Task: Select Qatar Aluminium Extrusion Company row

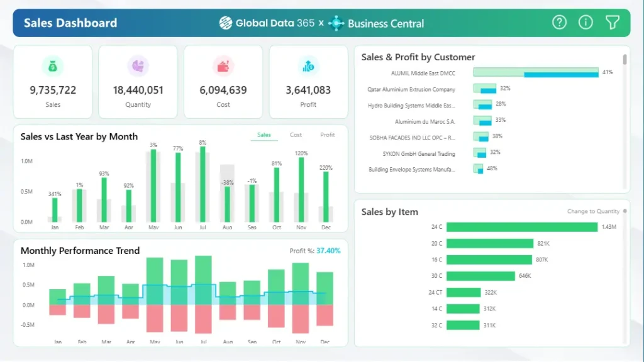Action: (411, 89)
